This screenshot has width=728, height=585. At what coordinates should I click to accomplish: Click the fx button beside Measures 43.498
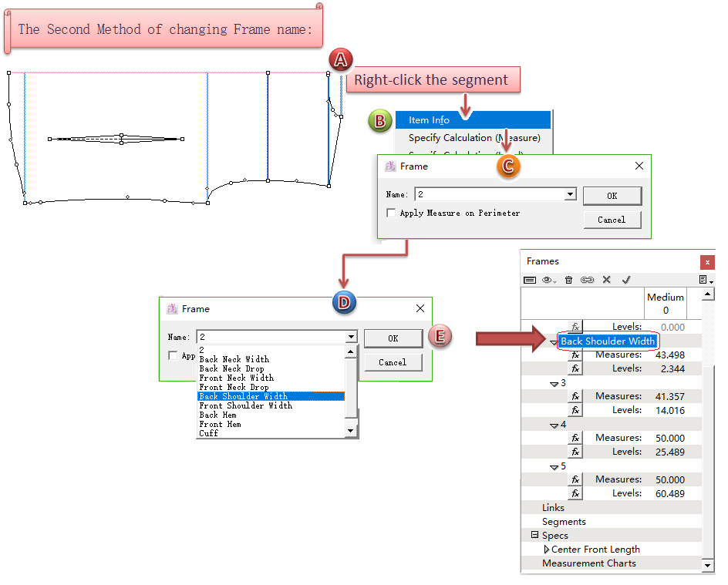tap(575, 355)
